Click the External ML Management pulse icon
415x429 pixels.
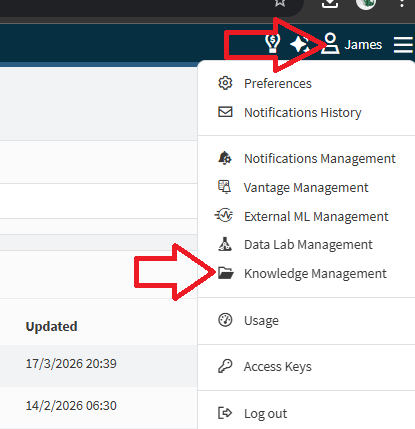pyautogui.click(x=224, y=215)
